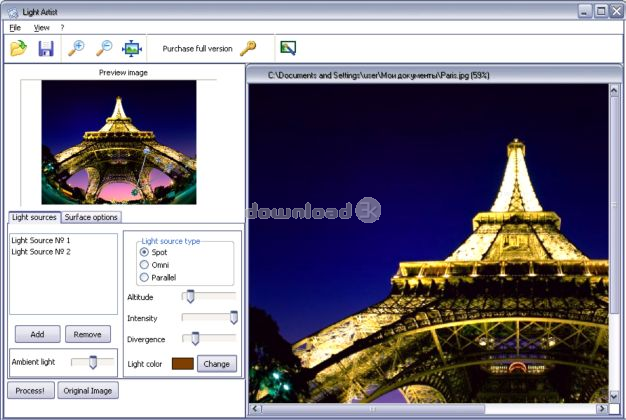This screenshot has height=420, width=626.
Task: Switch to the Surface options tab
Action: tap(91, 217)
